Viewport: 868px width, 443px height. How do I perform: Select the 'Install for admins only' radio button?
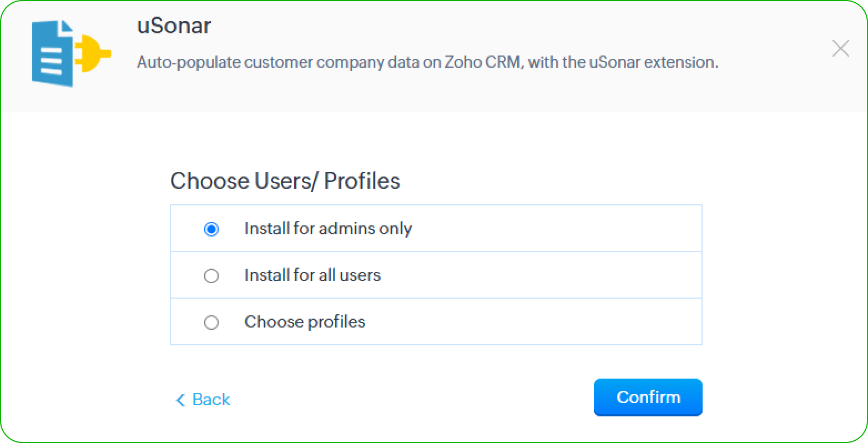[x=211, y=229]
